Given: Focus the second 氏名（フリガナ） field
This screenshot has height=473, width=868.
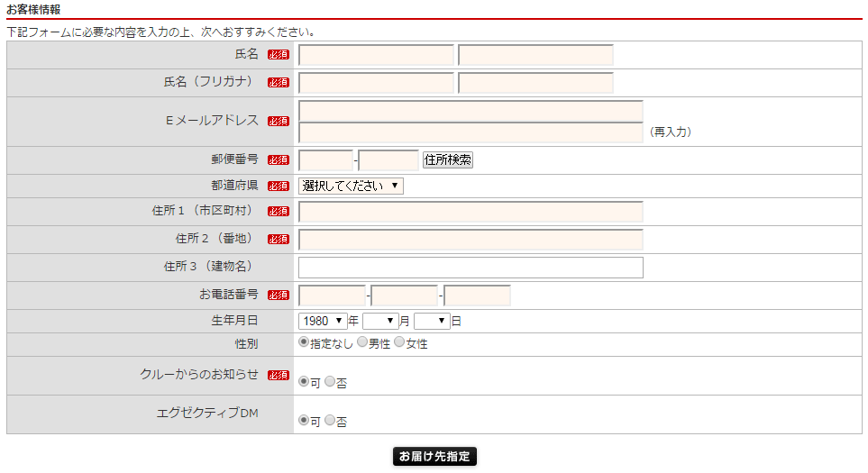Looking at the screenshot, I should coord(536,83).
